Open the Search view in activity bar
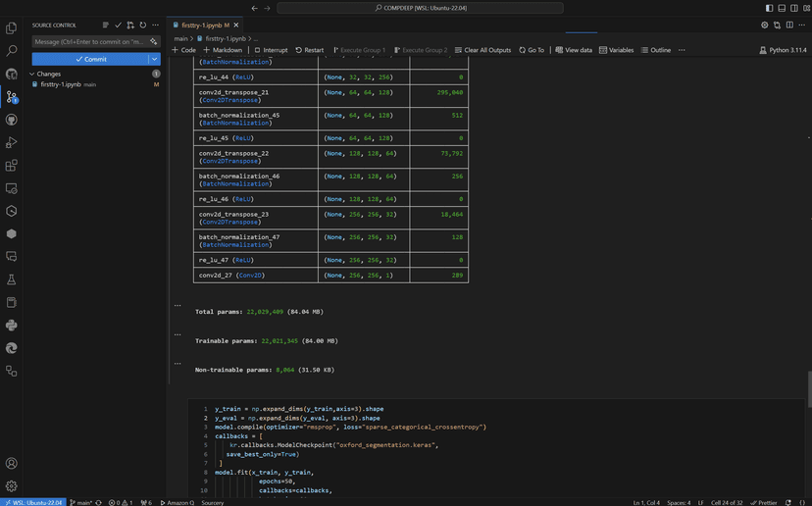812x506 pixels. tap(12, 50)
